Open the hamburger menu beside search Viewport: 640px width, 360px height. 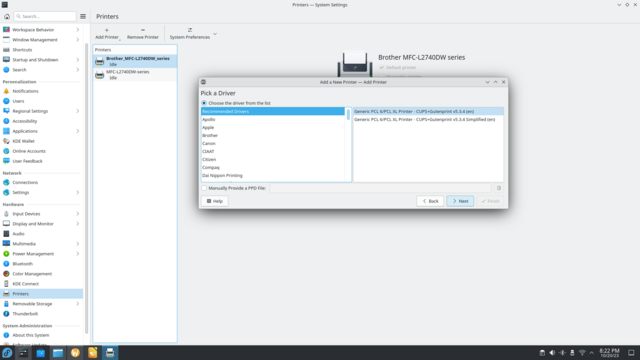coord(83,16)
